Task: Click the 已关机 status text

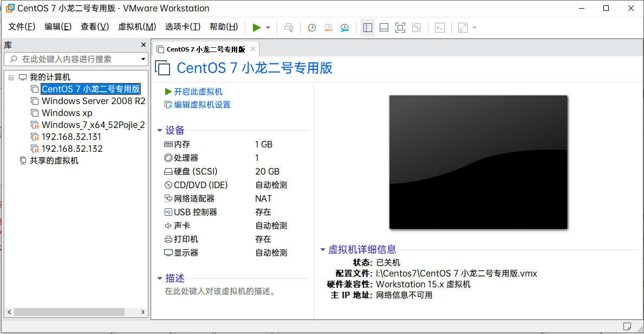Action: 388,262
